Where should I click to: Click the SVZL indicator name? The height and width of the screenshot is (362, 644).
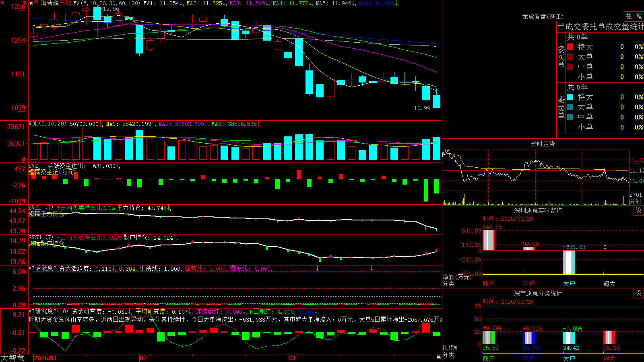[x=35, y=208]
